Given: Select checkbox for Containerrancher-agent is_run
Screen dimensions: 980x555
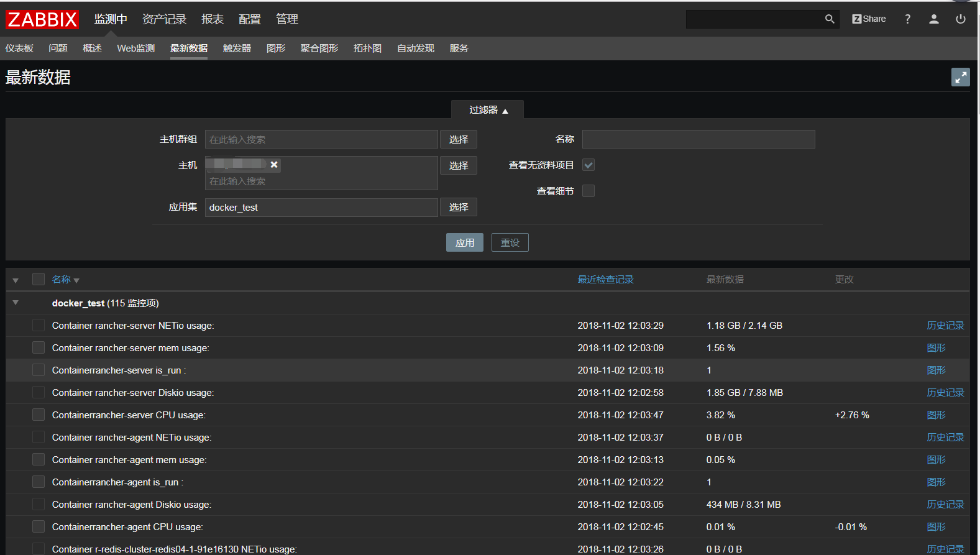Looking at the screenshot, I should (39, 482).
